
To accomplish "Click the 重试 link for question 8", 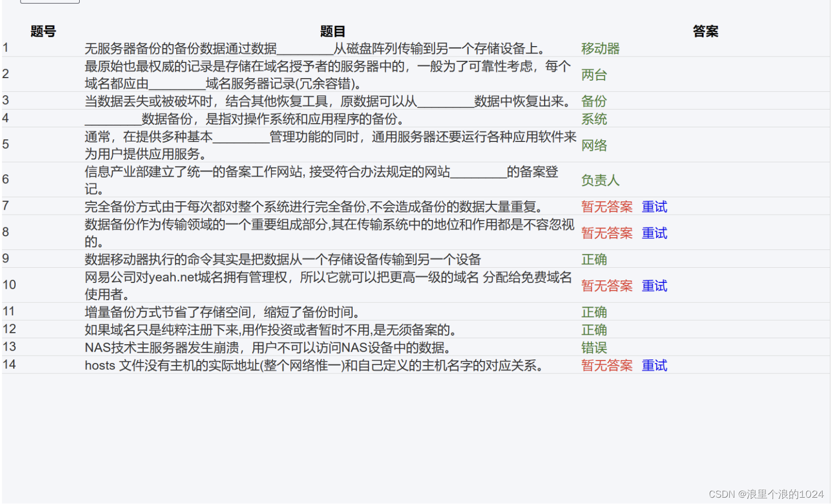I will point(654,233).
